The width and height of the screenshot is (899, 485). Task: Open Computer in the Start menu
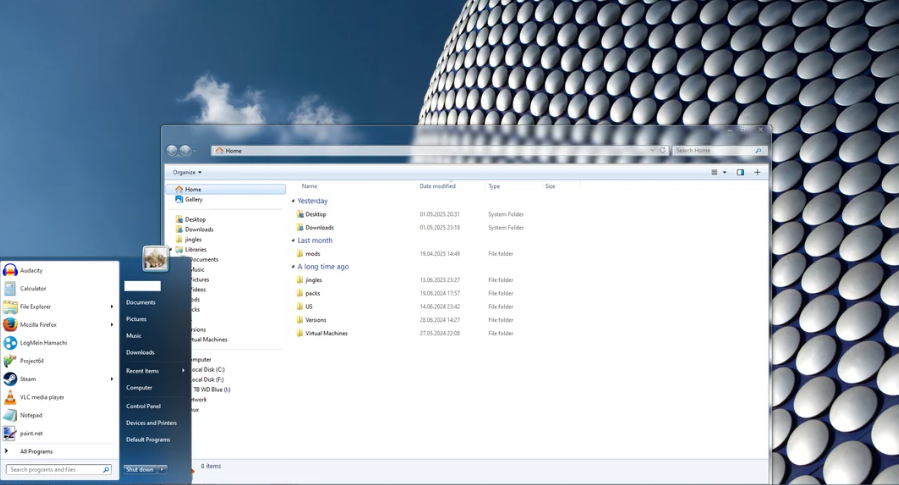[x=139, y=388]
